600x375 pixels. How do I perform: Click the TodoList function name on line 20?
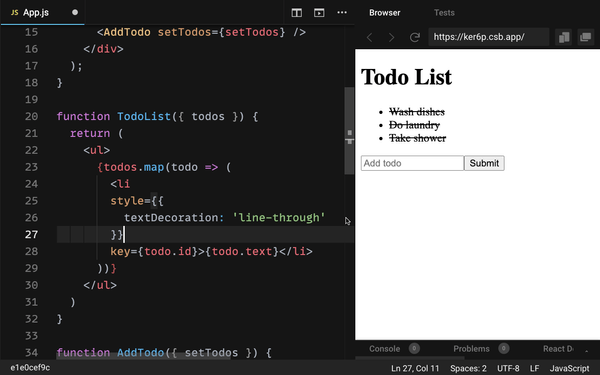tap(143, 116)
